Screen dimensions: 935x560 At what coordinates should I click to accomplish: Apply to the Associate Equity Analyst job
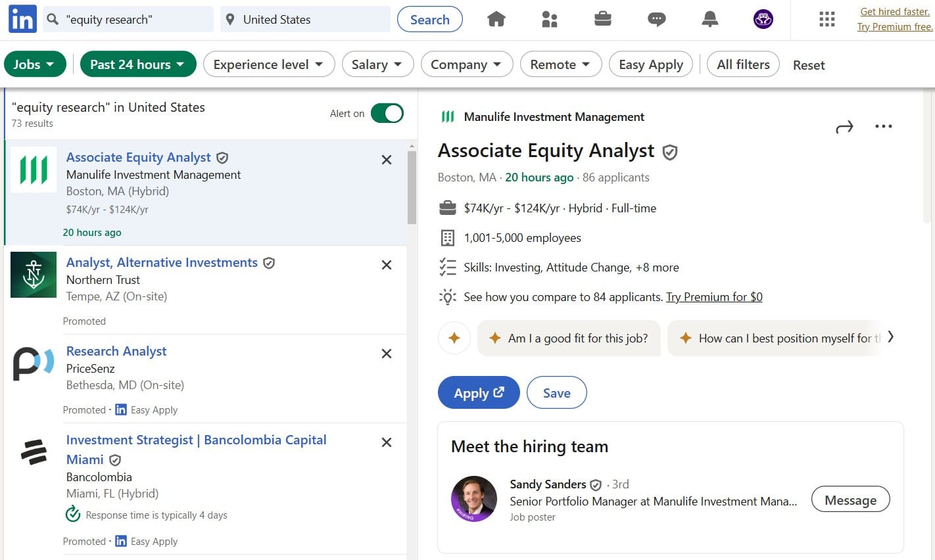pyautogui.click(x=479, y=392)
